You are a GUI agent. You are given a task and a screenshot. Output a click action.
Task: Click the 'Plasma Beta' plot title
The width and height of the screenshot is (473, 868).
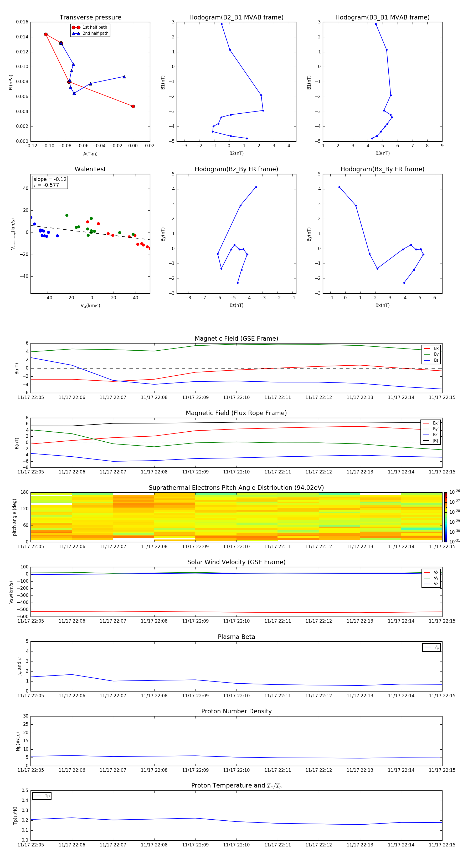pos(236,637)
